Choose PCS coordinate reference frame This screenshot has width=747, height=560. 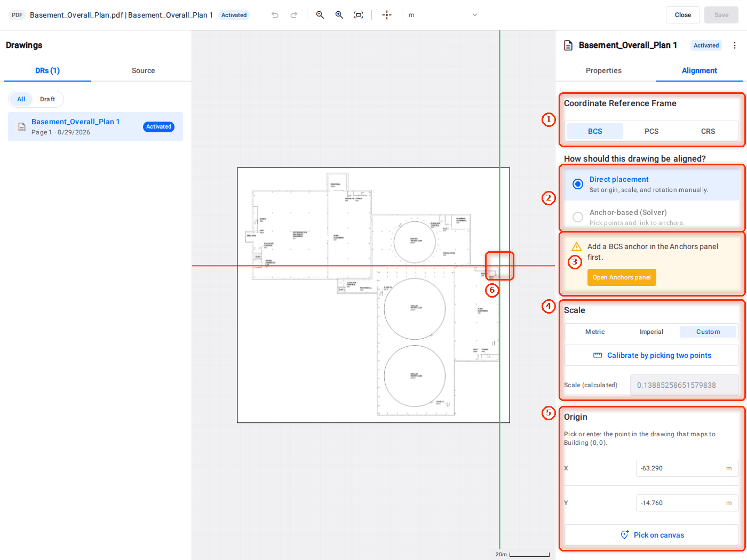651,131
